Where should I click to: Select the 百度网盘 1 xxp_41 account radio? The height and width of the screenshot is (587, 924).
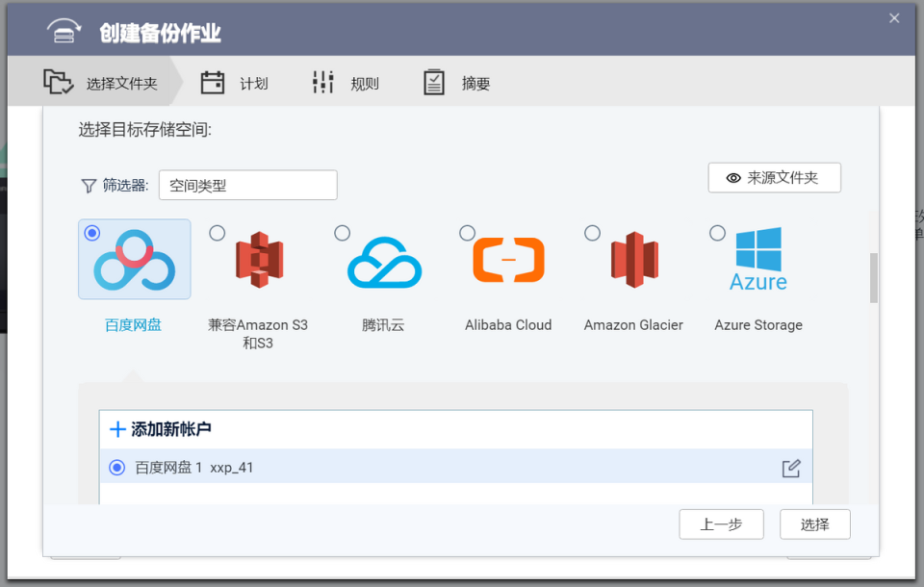[x=117, y=468]
